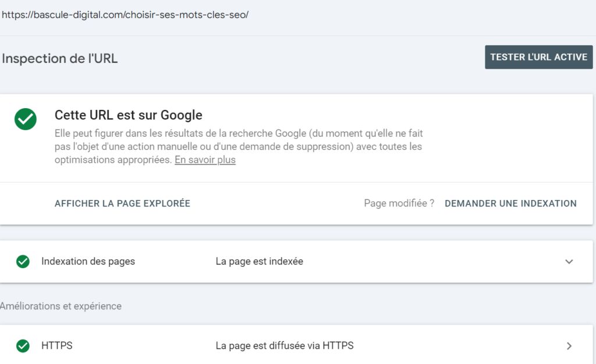Click La page est indexée status
Viewport: 596px width, 364px height.
coord(259,261)
